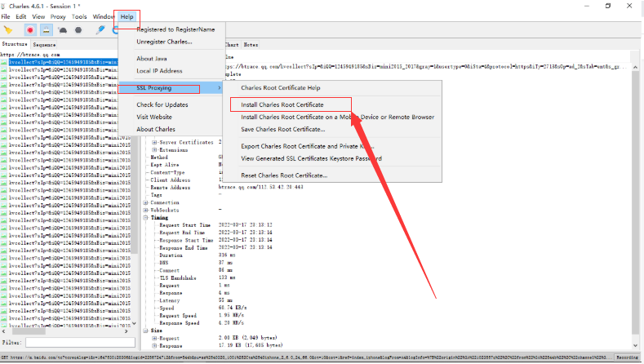Select About Charles menu item
Viewport: 644px width, 364px height.
(x=156, y=130)
